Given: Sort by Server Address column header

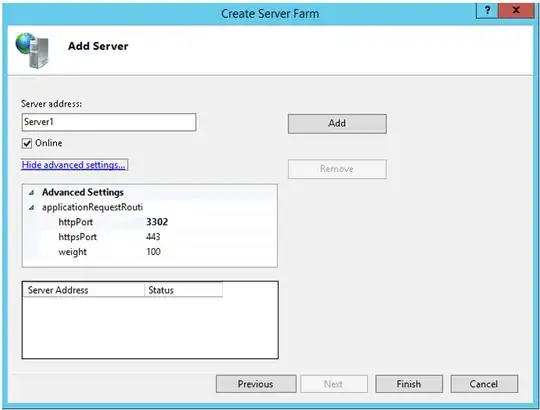Looking at the screenshot, I should [84, 290].
